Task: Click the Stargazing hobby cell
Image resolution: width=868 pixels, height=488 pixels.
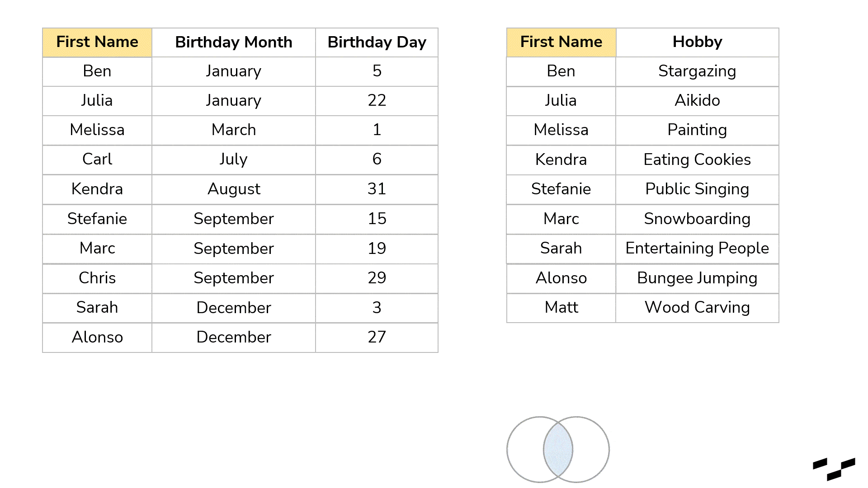Action: point(697,71)
